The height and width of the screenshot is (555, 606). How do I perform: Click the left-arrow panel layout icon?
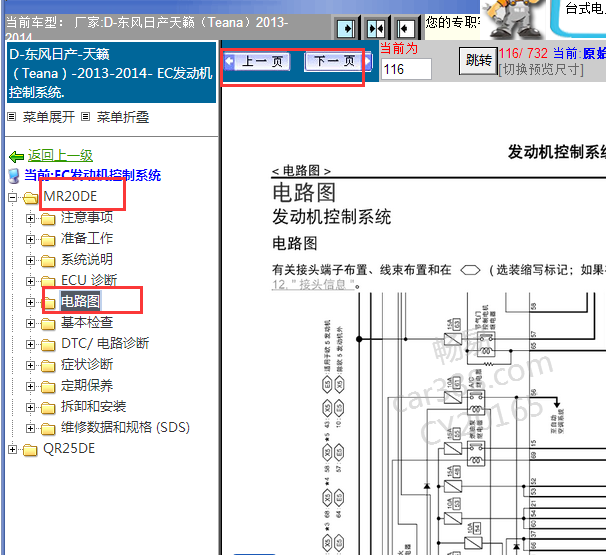(406, 28)
